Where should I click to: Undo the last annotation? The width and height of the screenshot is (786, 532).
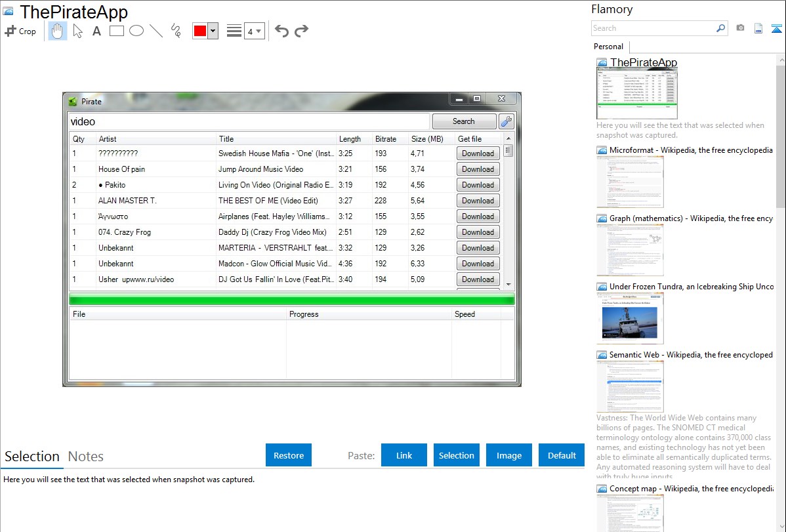coord(281,31)
